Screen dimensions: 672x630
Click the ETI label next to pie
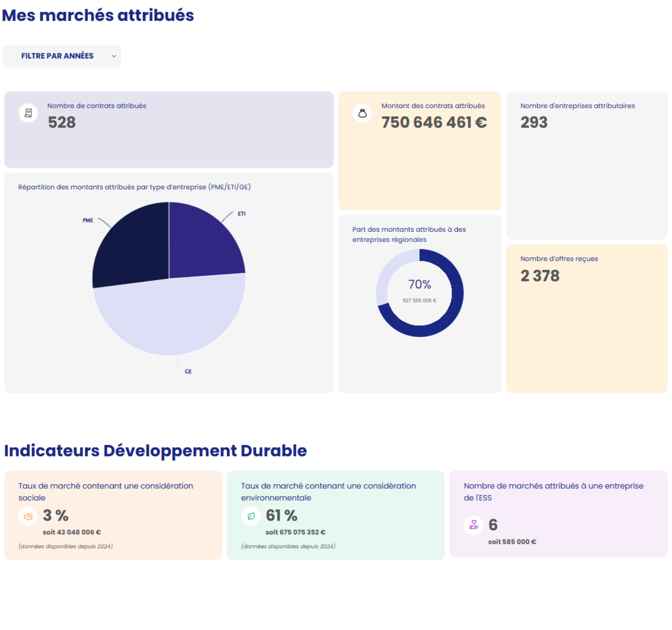(x=241, y=214)
